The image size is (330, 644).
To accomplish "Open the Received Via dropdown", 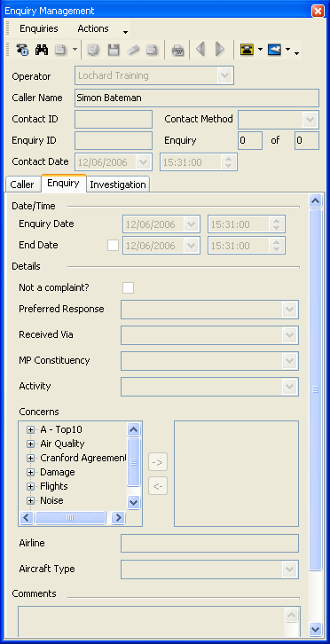I will [290, 335].
